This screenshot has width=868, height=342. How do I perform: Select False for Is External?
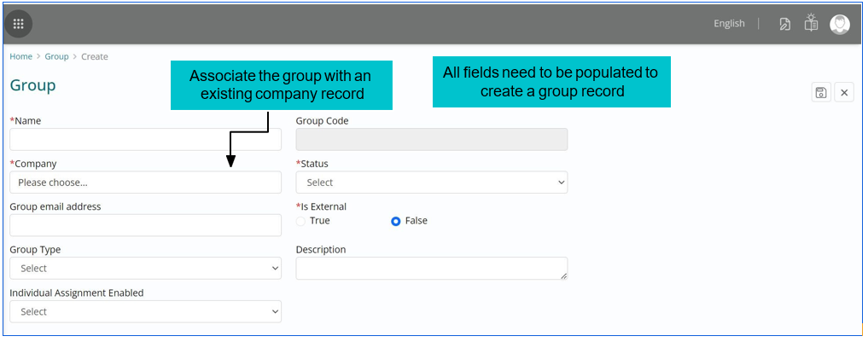[396, 221]
